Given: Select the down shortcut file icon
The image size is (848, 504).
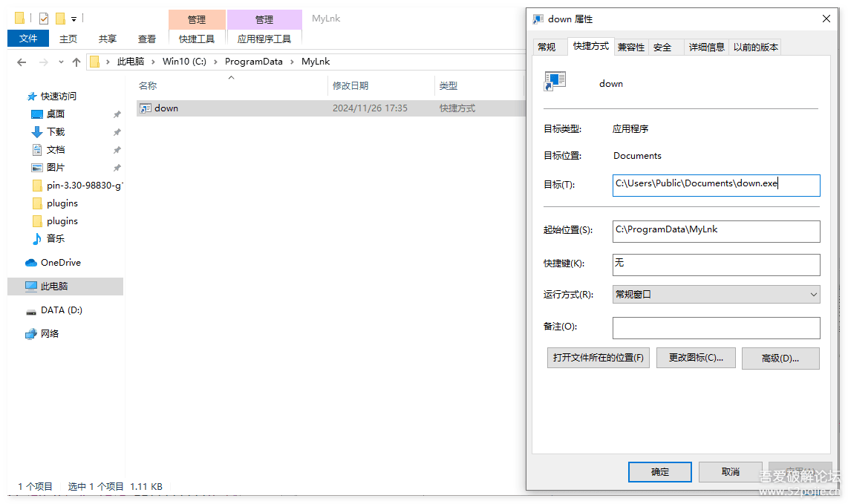Looking at the screenshot, I should coord(146,108).
